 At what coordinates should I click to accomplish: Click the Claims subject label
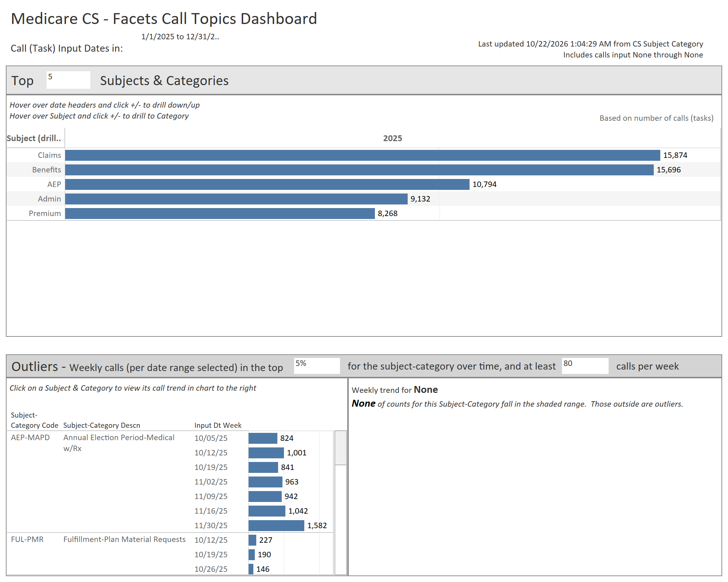click(x=50, y=155)
